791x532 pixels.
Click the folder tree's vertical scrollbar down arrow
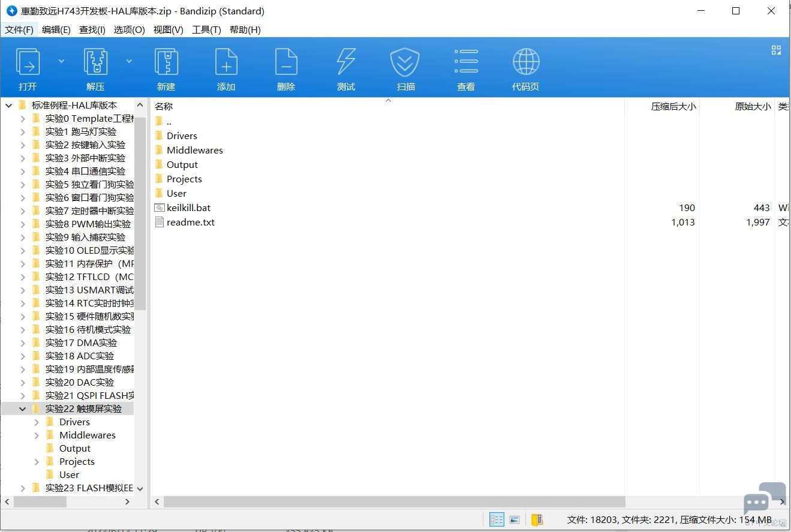coord(140,489)
